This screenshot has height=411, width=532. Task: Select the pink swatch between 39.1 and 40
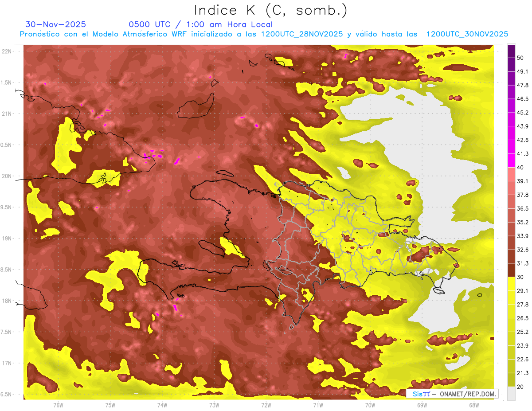click(511, 174)
